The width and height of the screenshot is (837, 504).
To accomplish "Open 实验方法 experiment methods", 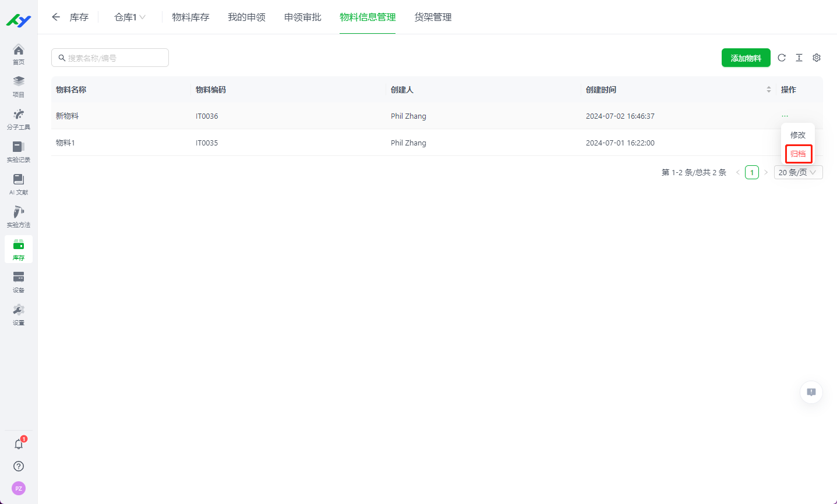I will [19, 216].
